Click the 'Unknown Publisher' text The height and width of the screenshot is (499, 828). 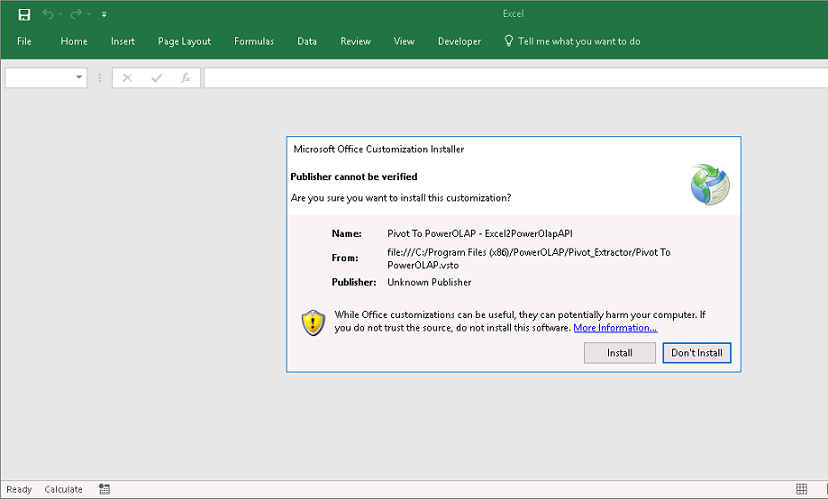click(429, 283)
